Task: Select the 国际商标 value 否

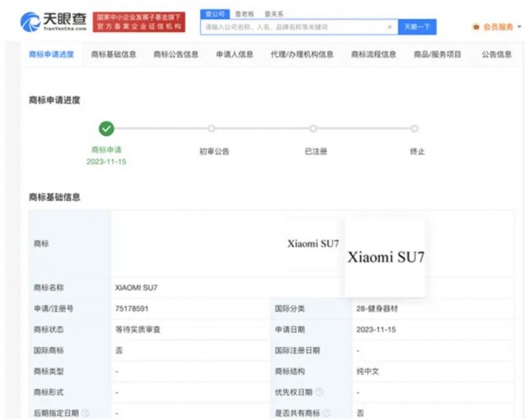Action: [x=119, y=350]
